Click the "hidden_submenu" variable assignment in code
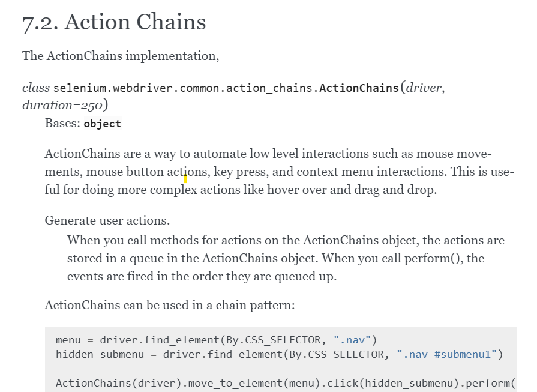Image resolution: width=537 pixels, height=392 pixels. pos(100,354)
